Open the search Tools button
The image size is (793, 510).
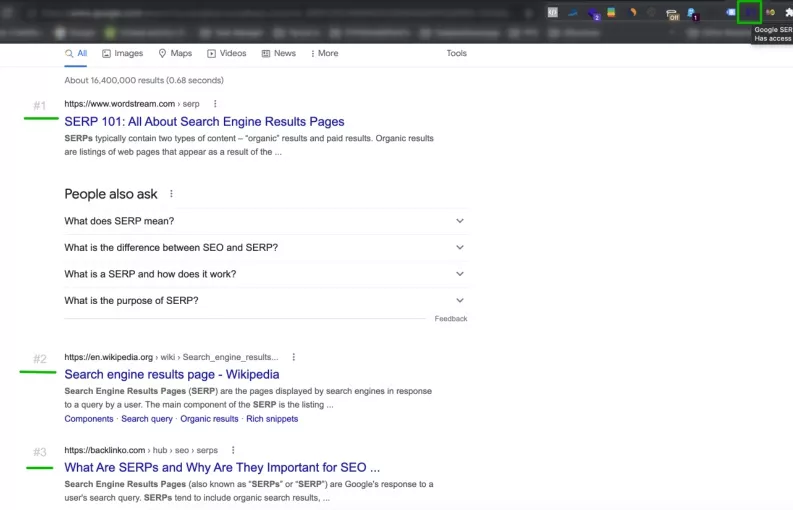click(x=456, y=54)
